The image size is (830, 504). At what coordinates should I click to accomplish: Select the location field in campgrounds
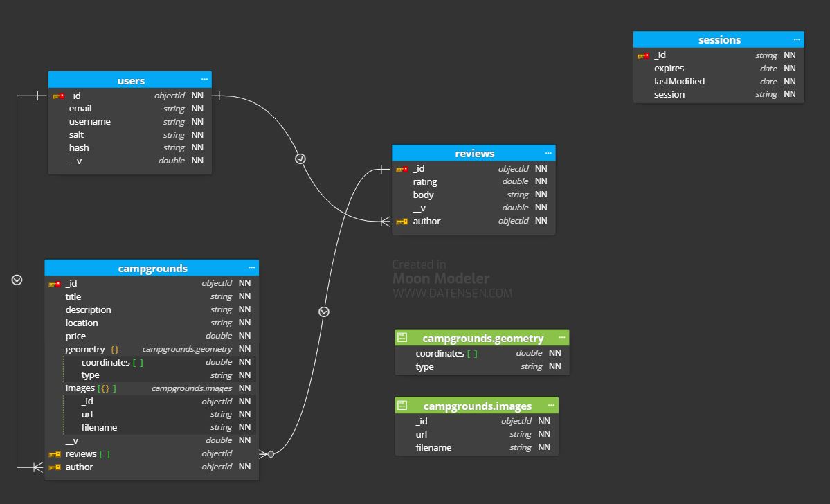pyautogui.click(x=152, y=323)
